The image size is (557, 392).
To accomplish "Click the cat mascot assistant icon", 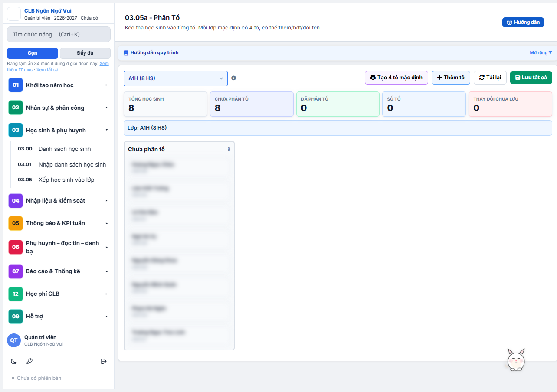I will click(516, 359).
